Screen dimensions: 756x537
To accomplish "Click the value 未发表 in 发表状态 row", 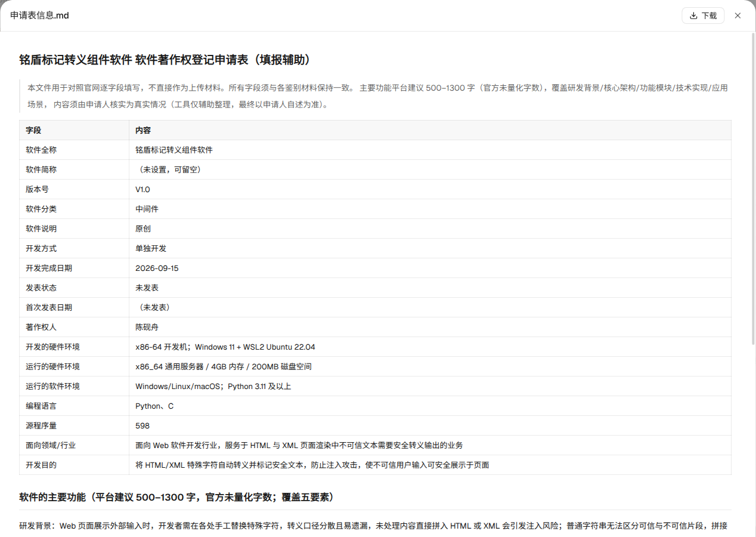I will click(x=147, y=288).
